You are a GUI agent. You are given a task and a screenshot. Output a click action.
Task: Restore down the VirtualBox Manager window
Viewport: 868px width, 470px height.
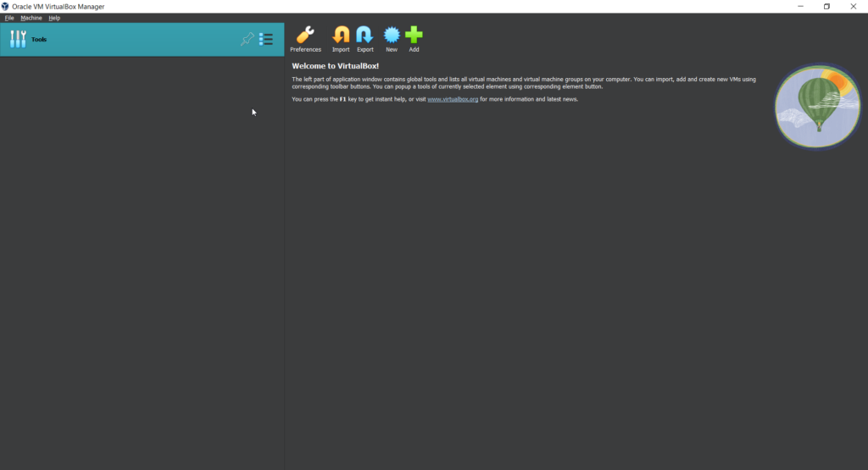point(826,7)
